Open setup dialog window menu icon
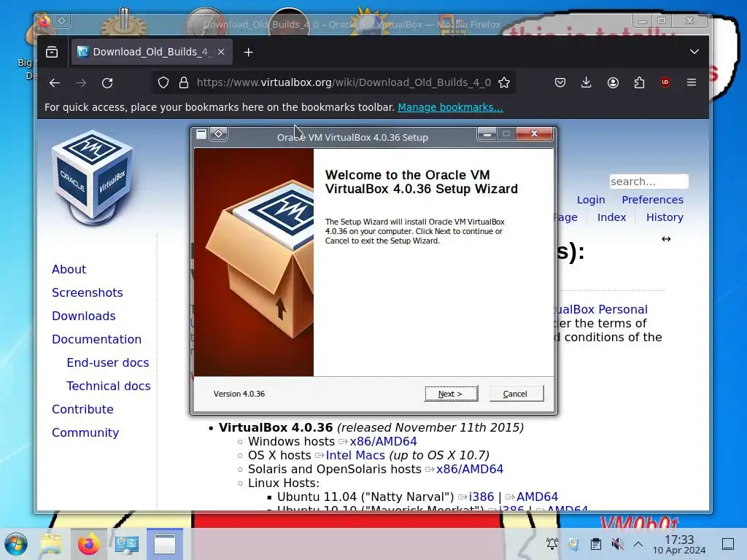Screen dimensions: 747x560 pos(201,134)
